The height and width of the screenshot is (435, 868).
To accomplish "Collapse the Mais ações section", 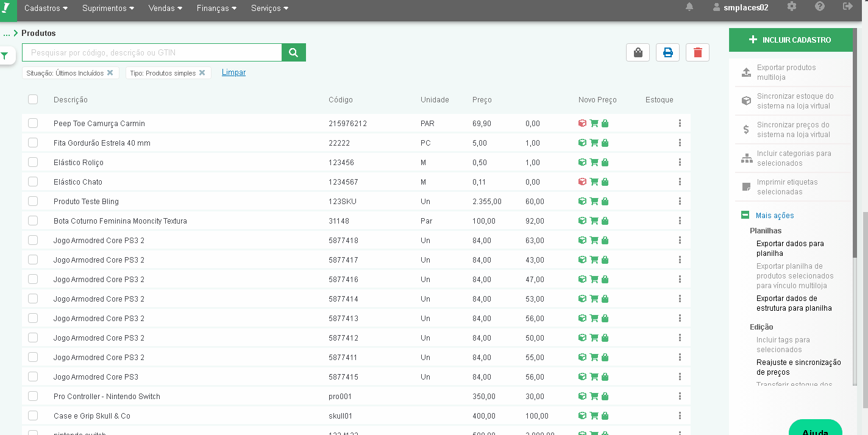I will pos(745,215).
